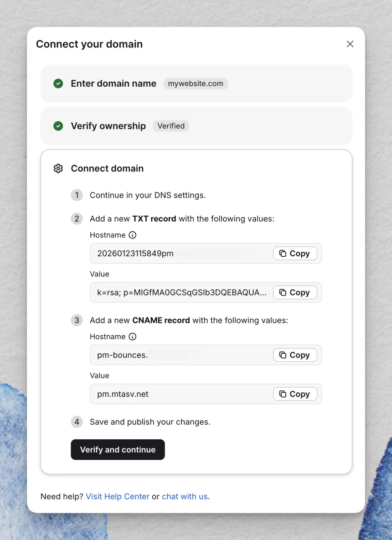
Task: Click step badge 4 for publish changes
Action: [x=77, y=422]
